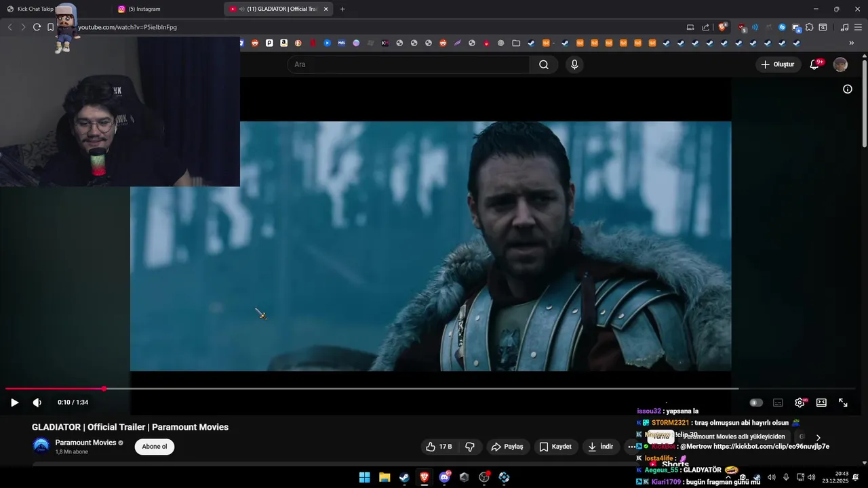Screen dimensions: 868x488
Task: Open the Paramount Movies channel name
Action: click(x=85, y=443)
